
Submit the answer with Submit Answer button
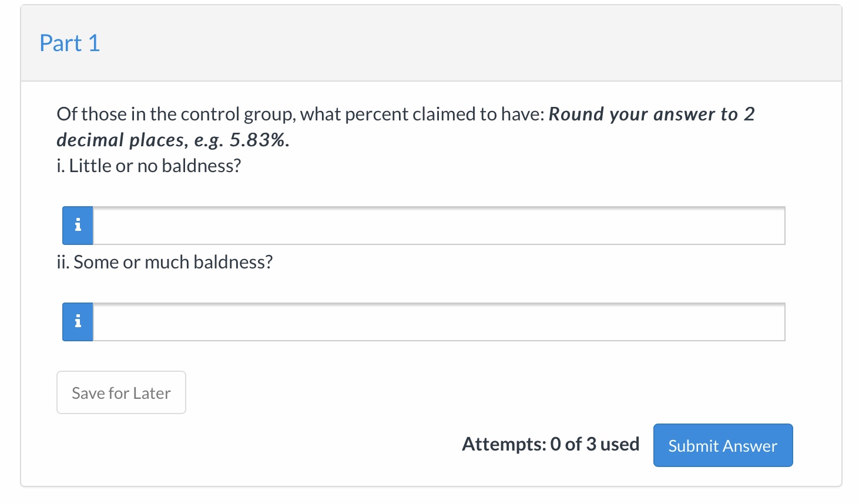723,445
